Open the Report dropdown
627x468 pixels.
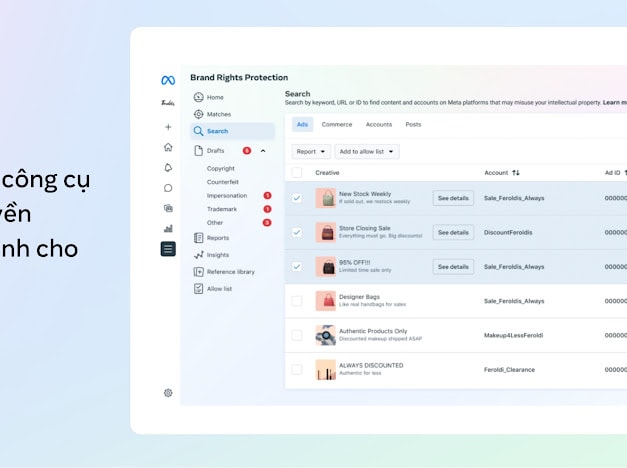point(311,152)
